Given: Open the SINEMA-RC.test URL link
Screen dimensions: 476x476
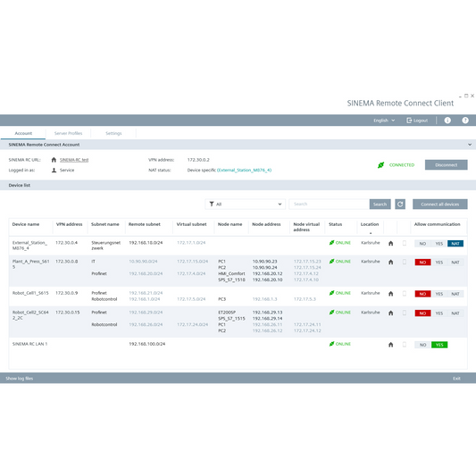Looking at the screenshot, I should point(74,160).
